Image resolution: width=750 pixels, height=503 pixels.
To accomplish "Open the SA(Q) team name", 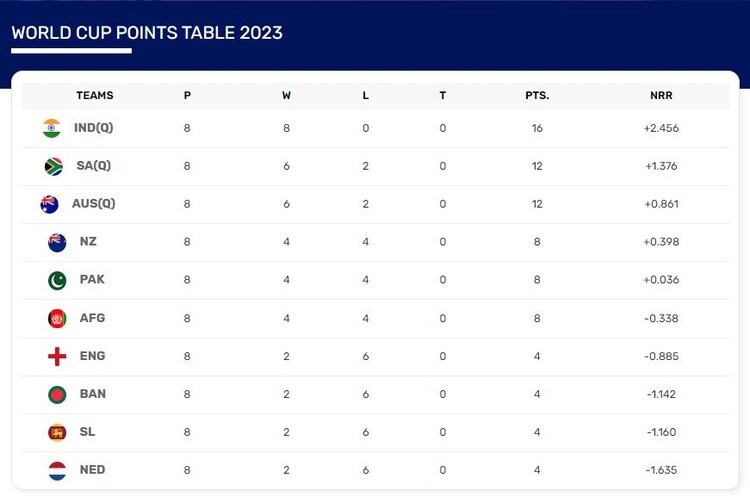I will point(95,166).
